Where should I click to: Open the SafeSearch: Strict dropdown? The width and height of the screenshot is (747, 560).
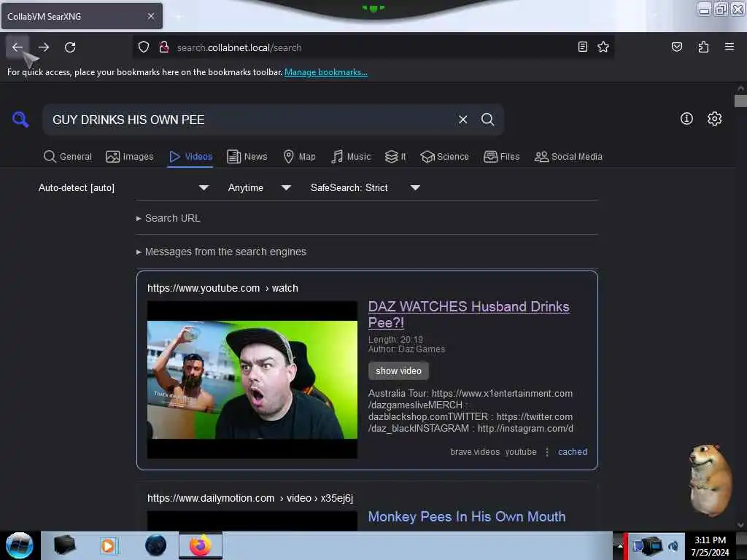click(365, 187)
